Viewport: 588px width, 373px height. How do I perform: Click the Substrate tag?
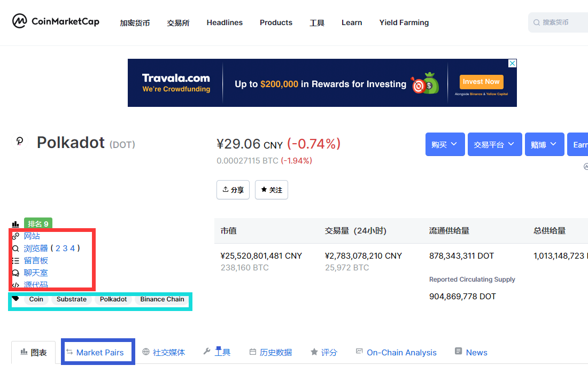pyautogui.click(x=72, y=299)
